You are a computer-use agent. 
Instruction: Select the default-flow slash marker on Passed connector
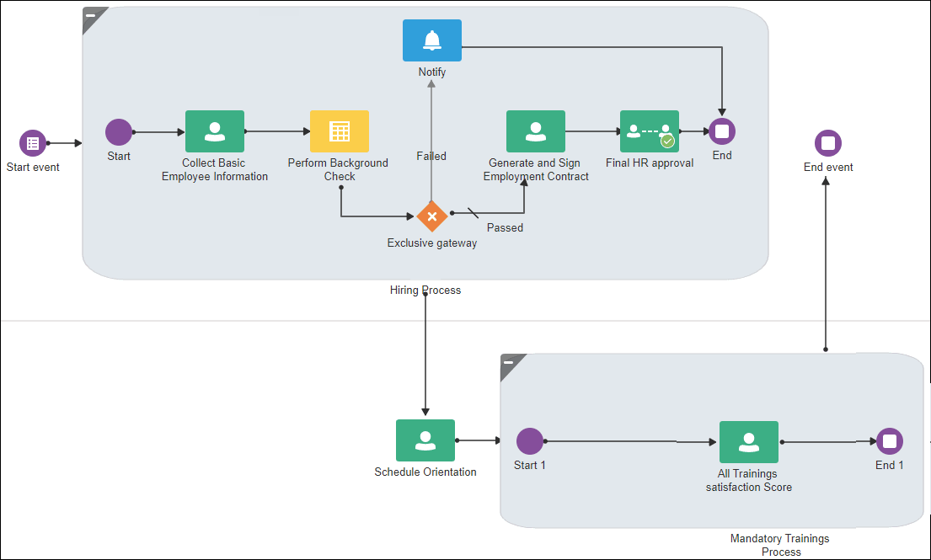pyautogui.click(x=474, y=213)
